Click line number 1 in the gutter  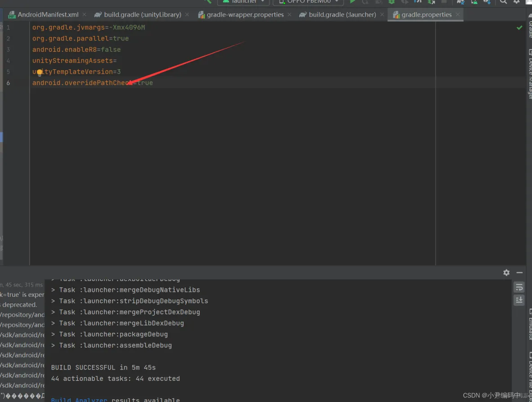point(8,27)
